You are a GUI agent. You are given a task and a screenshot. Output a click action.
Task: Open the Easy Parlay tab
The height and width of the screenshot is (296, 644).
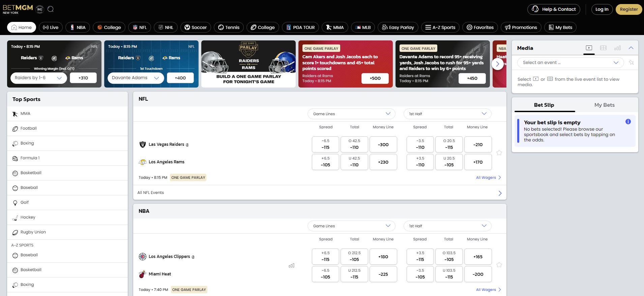point(398,28)
